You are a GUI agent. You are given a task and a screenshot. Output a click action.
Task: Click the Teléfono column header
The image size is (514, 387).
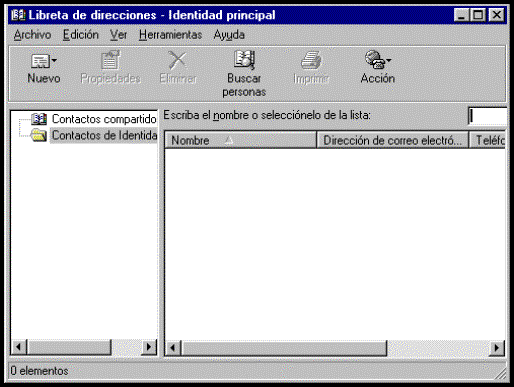pos(488,140)
